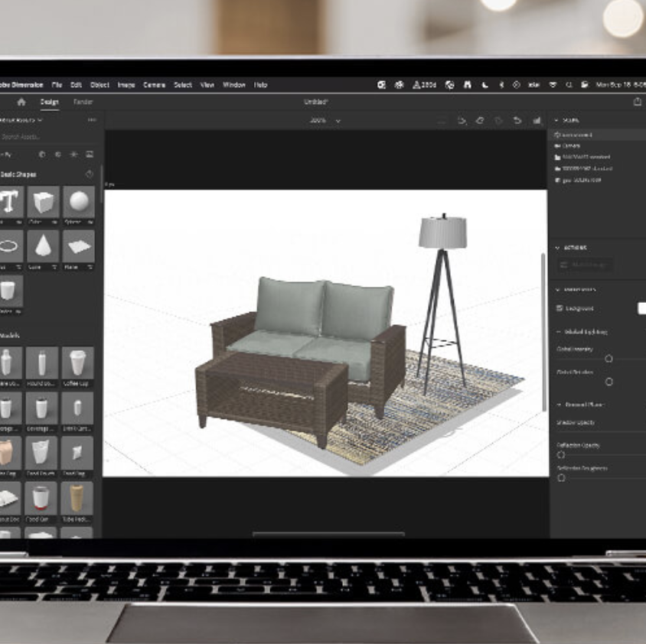The width and height of the screenshot is (646, 644).
Task: Select the Plane shape thumbnail
Action: pos(79,246)
